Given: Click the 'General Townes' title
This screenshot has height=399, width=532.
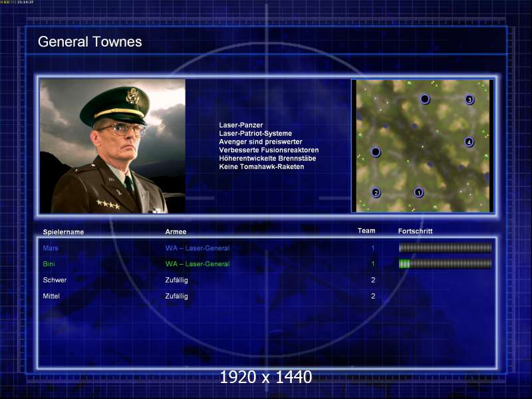Looking at the screenshot, I should [90, 42].
